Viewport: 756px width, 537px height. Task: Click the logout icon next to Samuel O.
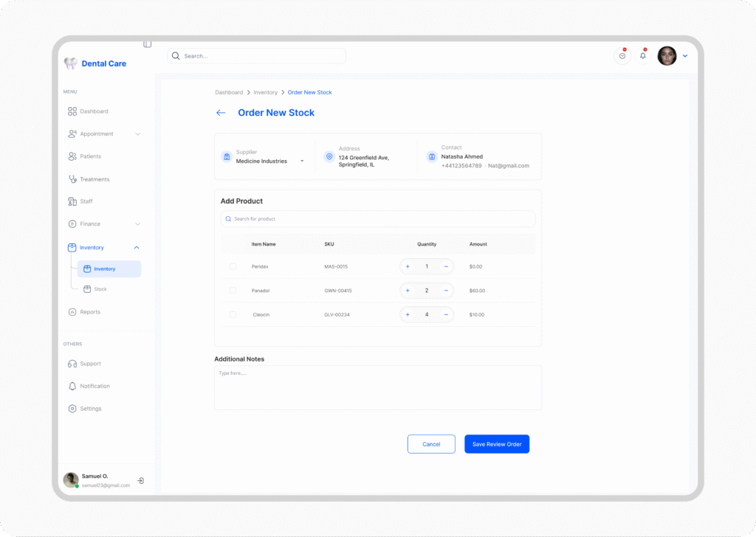pos(141,480)
